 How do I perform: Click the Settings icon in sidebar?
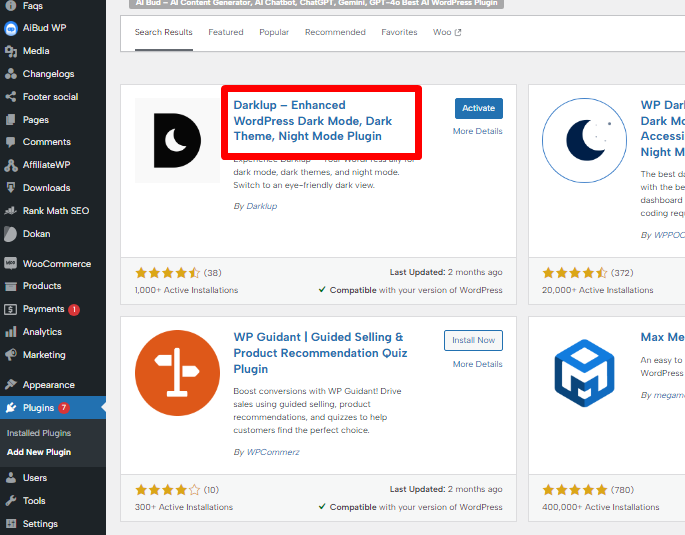pos(10,524)
